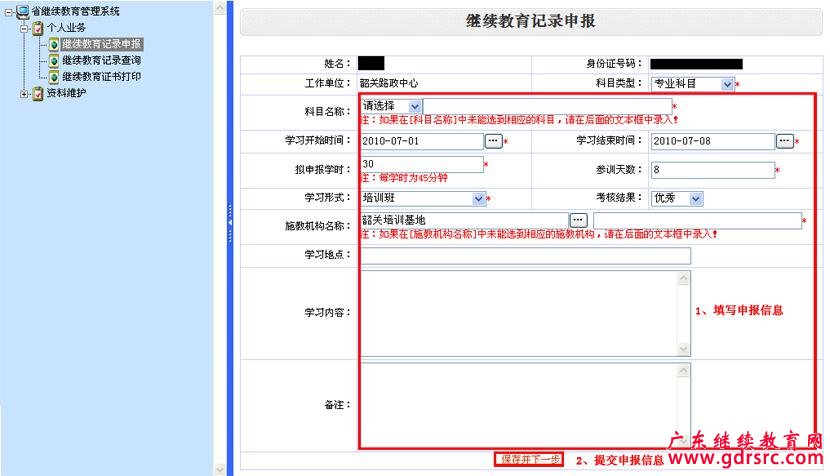
Task: Open the 学习形式 dropdown
Action: coord(479,199)
